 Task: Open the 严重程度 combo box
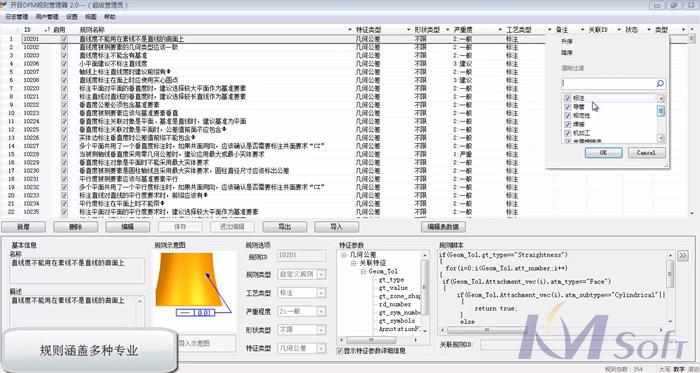click(321, 311)
